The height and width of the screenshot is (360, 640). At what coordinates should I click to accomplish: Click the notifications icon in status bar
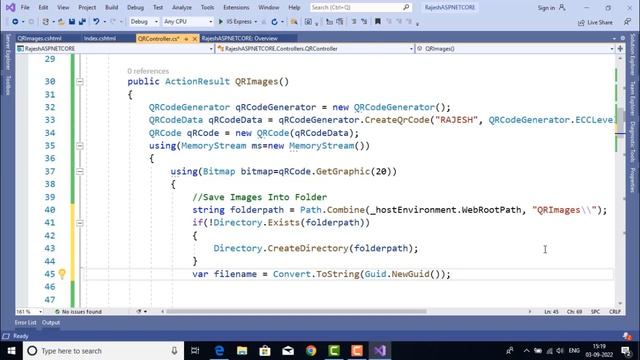click(x=627, y=336)
